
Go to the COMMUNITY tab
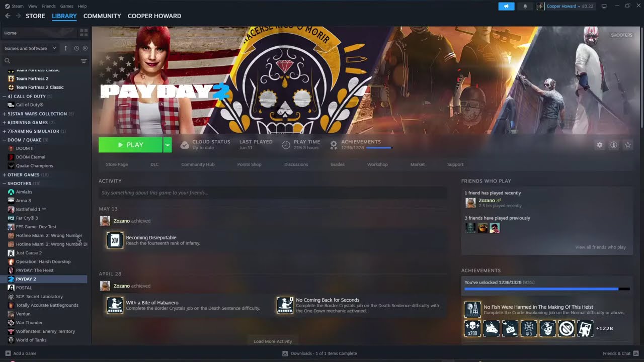[102, 16]
